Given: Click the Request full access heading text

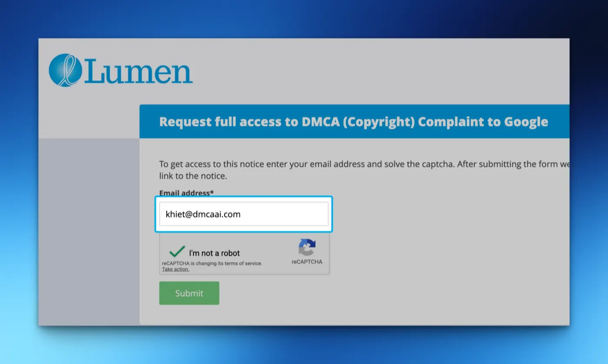Looking at the screenshot, I should click(x=354, y=122).
